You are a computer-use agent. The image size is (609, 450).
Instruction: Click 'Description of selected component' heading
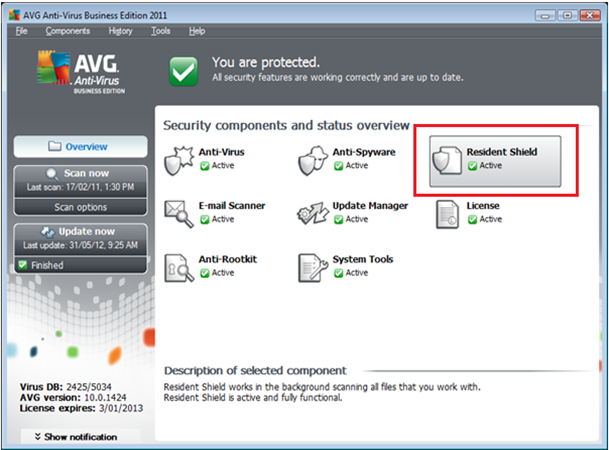pyautogui.click(x=255, y=370)
